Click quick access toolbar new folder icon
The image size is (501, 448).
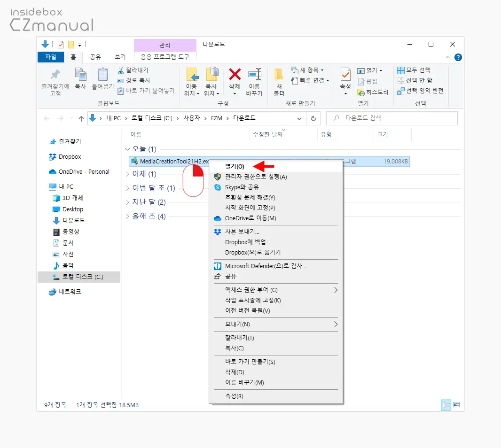click(x=71, y=45)
